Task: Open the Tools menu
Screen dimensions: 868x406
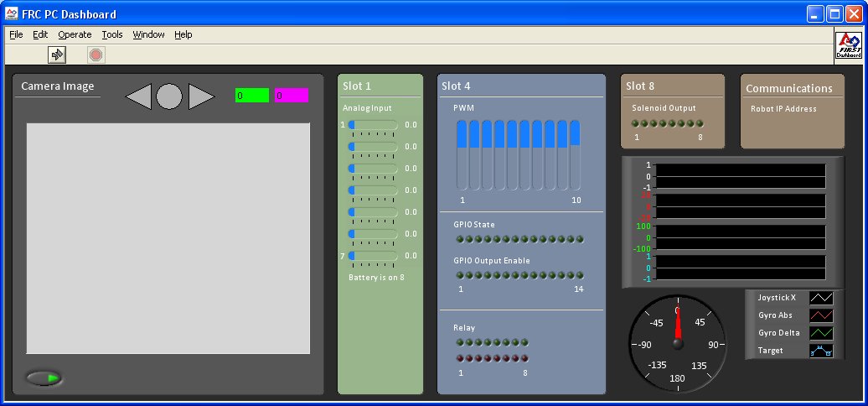Action: [x=111, y=34]
